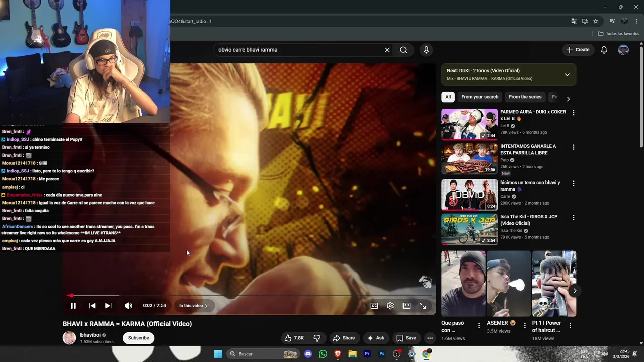
Task: Open options for Que pasó con Short
Action: click(479, 325)
